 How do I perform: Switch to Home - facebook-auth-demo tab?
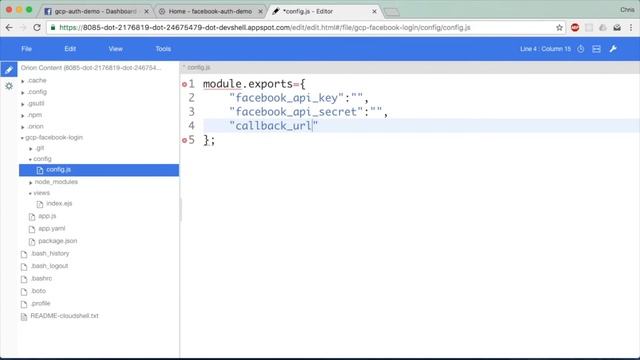click(210, 11)
